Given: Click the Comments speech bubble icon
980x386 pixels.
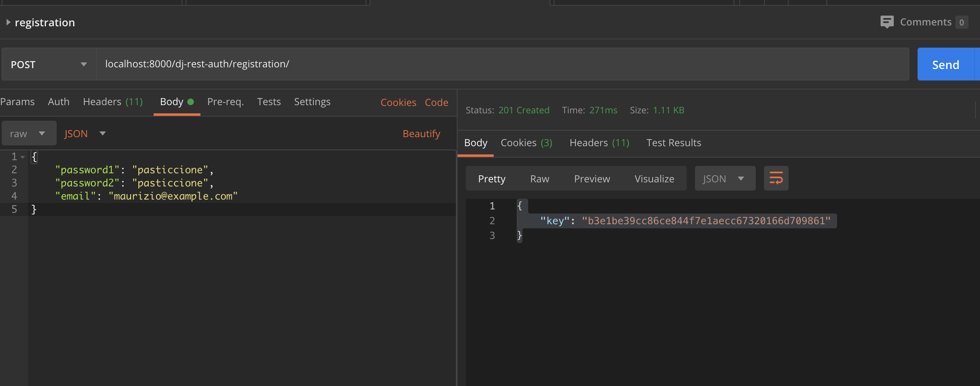Looking at the screenshot, I should (x=887, y=22).
